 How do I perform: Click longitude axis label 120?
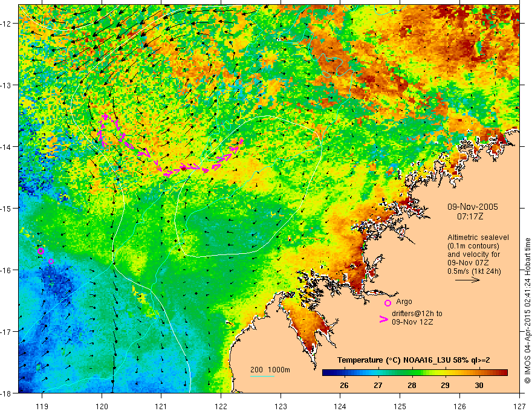(x=102, y=406)
